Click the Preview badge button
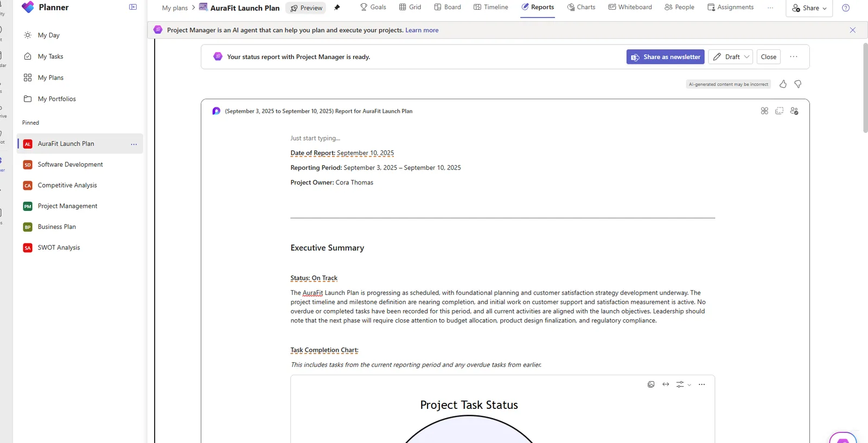Screen dimensions: 868x443 click(x=306, y=8)
